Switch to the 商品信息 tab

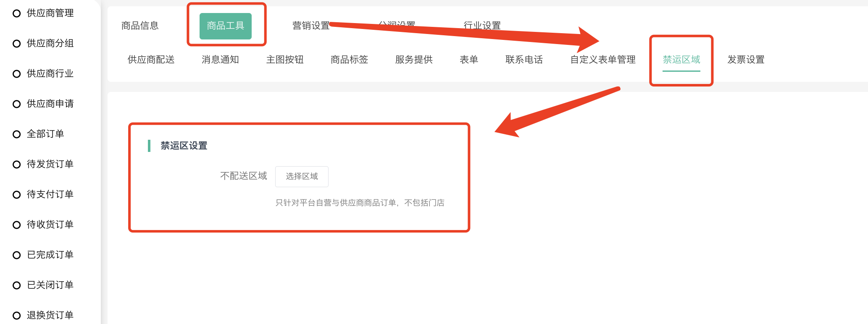click(x=140, y=26)
